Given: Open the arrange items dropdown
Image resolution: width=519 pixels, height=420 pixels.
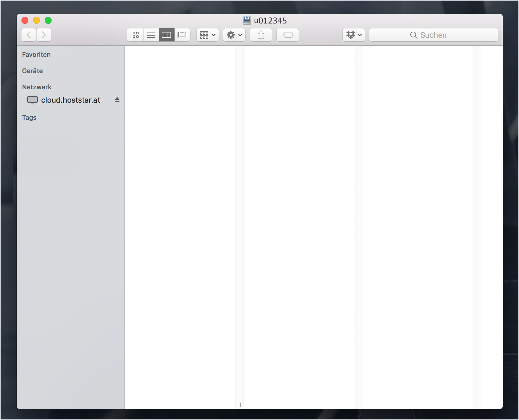Looking at the screenshot, I should click(208, 35).
